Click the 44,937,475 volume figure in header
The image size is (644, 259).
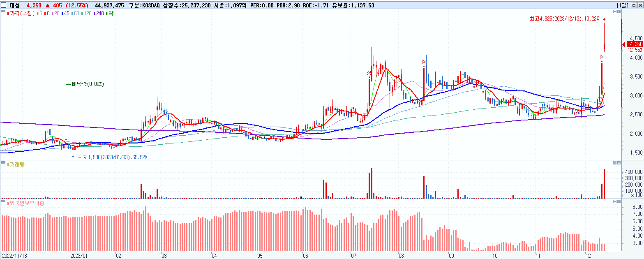coord(109,5)
